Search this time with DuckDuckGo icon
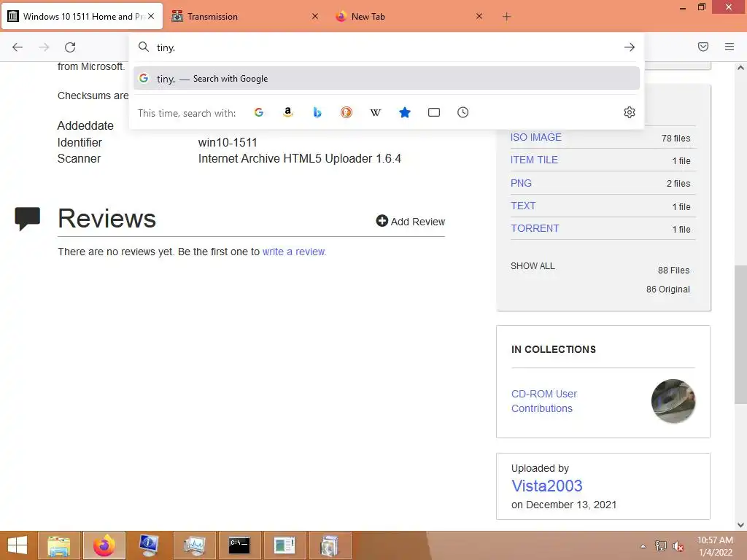The image size is (747, 560). (347, 112)
